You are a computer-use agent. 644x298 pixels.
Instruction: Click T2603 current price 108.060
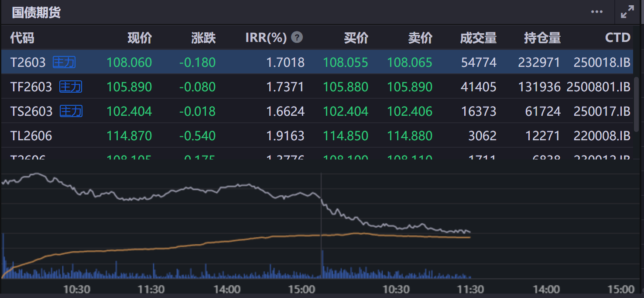pos(129,62)
